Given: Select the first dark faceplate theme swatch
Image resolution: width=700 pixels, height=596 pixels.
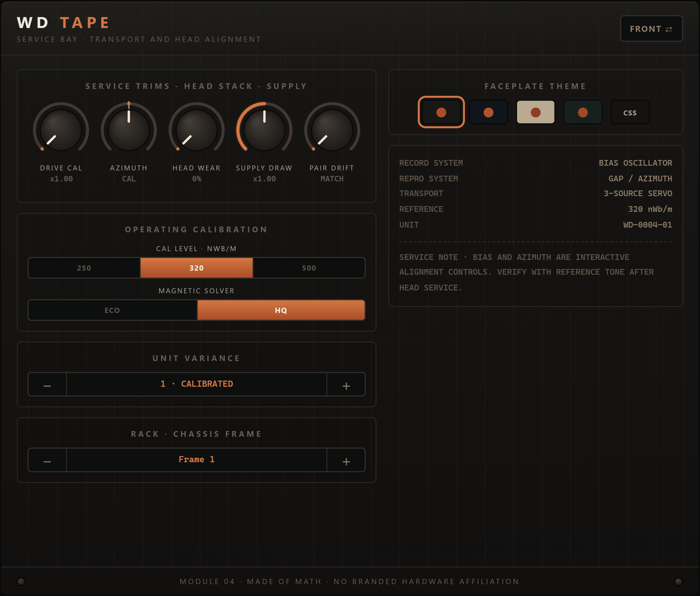Looking at the screenshot, I should click(441, 112).
